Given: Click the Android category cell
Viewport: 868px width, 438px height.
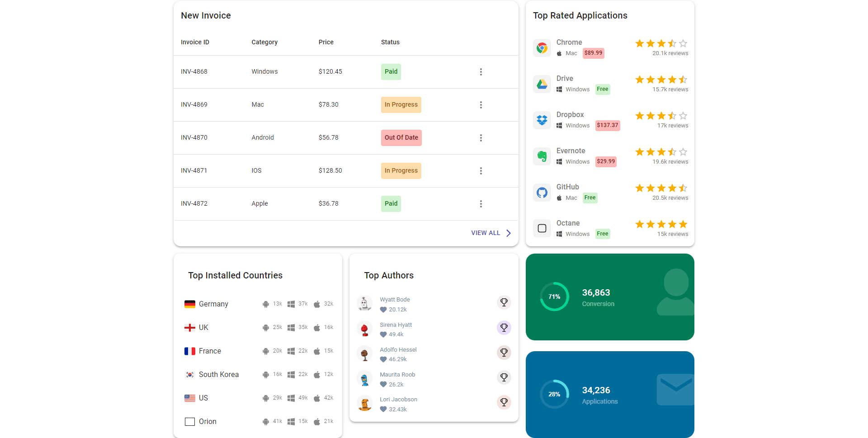Looking at the screenshot, I should tap(263, 138).
